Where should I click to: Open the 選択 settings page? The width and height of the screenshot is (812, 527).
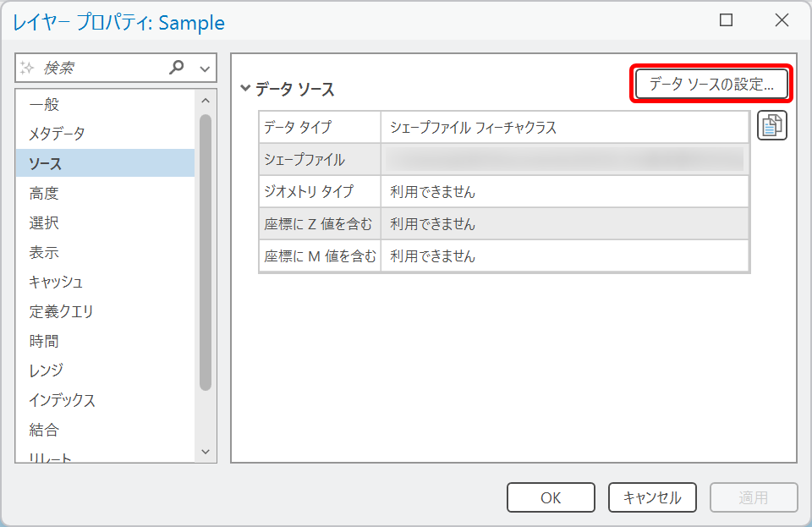tap(44, 222)
